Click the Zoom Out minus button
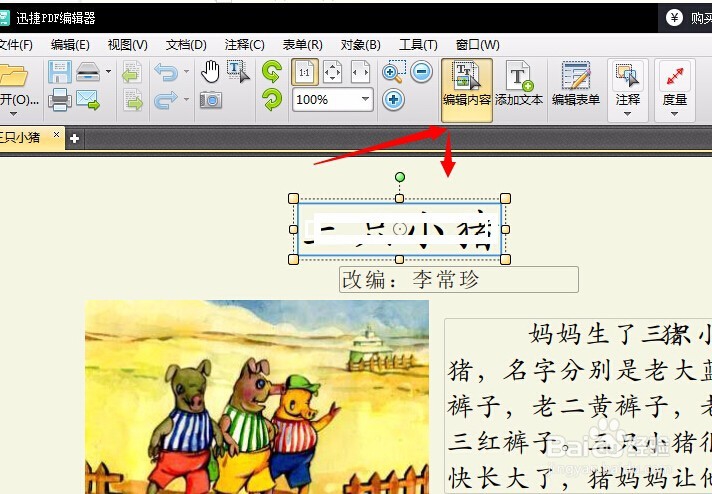 point(421,72)
